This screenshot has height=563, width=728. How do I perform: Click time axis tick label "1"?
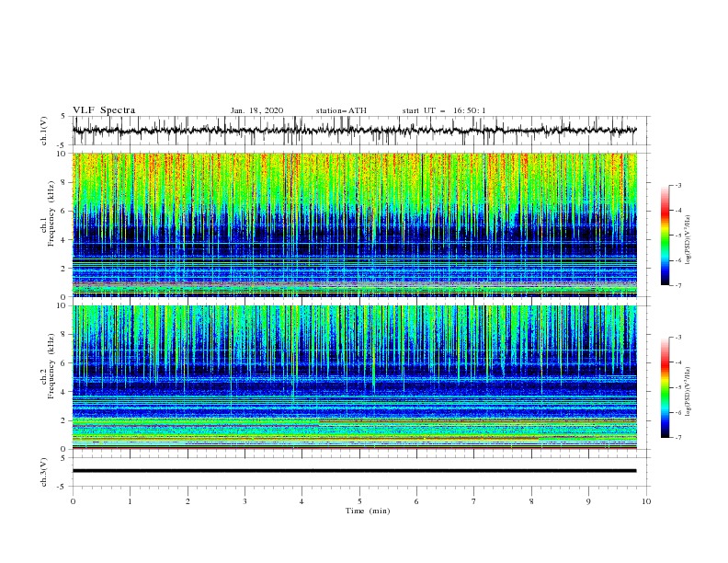pos(130,501)
